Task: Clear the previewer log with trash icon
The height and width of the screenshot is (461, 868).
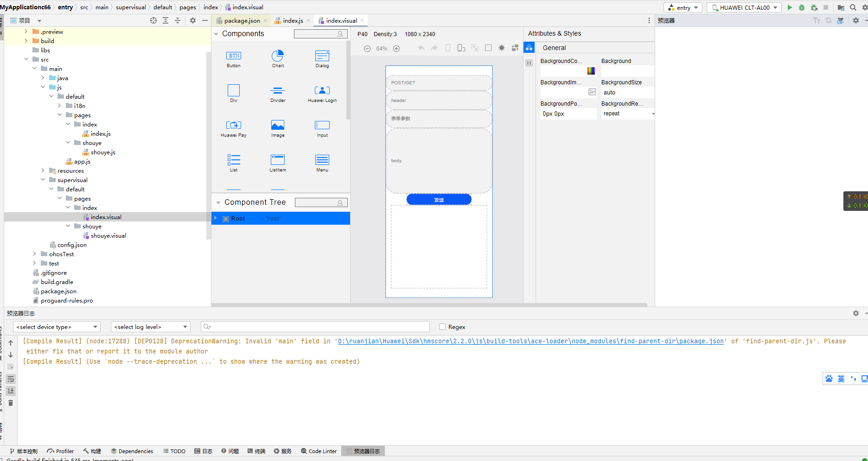Action: point(11,403)
